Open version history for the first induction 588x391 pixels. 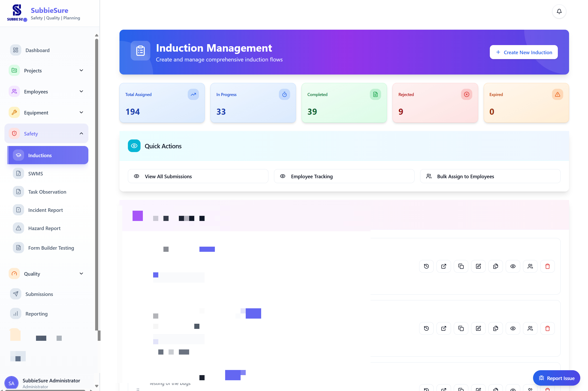point(426,266)
